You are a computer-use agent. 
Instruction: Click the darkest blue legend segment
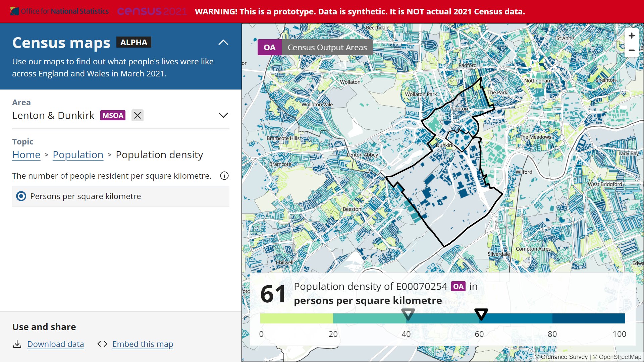point(589,319)
